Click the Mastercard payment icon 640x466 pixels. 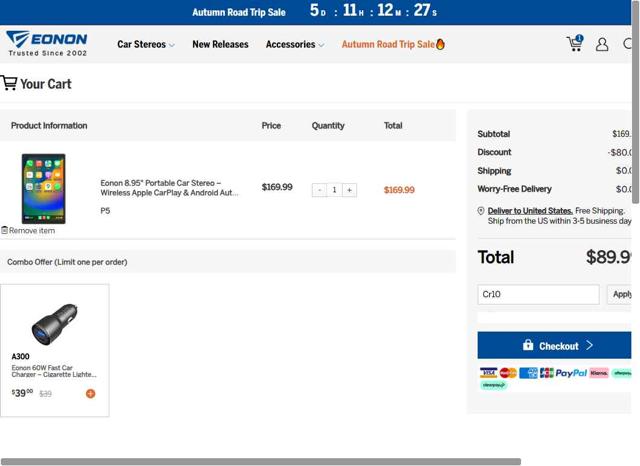pyautogui.click(x=508, y=373)
